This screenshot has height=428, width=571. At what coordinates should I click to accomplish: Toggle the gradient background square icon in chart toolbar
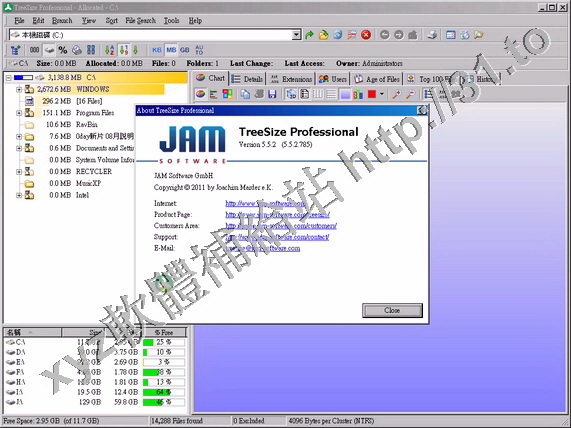point(345,94)
